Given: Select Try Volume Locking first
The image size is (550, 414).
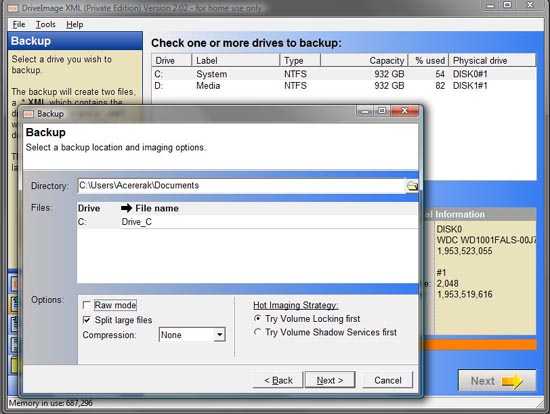Looking at the screenshot, I should [257, 318].
